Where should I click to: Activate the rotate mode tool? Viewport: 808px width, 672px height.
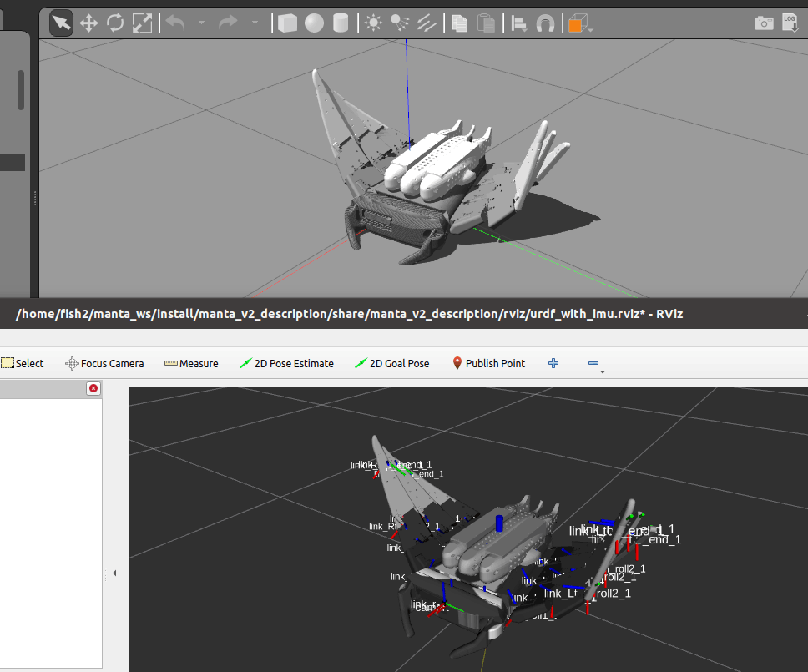tap(115, 23)
